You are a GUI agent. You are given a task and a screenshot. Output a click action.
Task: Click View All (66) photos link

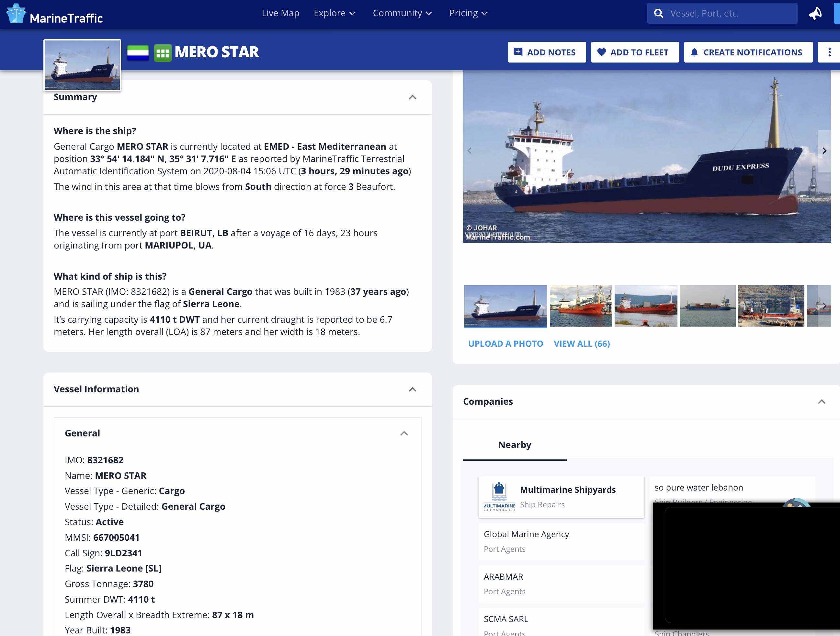click(x=582, y=344)
